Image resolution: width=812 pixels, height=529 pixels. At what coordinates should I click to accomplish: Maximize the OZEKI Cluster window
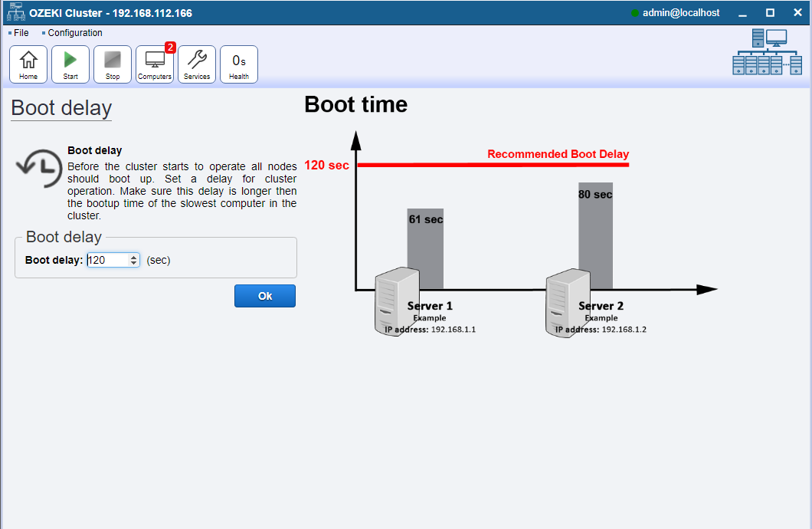tap(770, 13)
